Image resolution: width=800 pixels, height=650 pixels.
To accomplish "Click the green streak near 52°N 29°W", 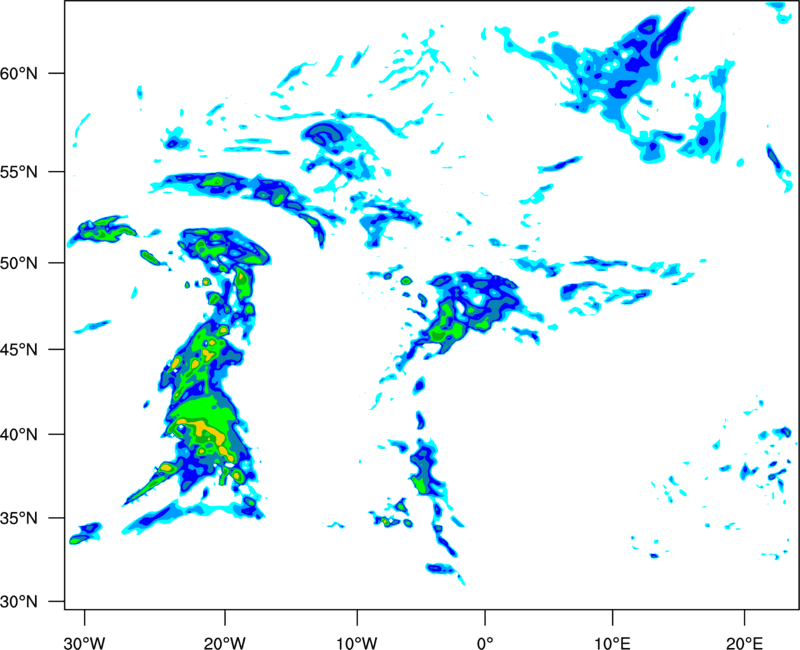I will [x=104, y=231].
